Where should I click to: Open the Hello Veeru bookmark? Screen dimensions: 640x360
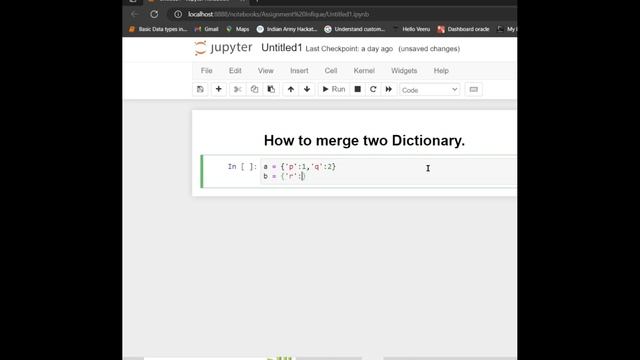click(x=412, y=29)
